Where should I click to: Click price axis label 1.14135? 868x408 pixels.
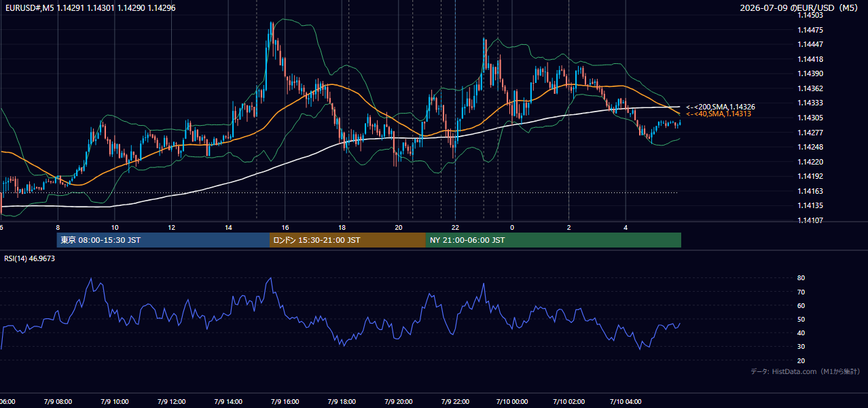click(x=810, y=205)
